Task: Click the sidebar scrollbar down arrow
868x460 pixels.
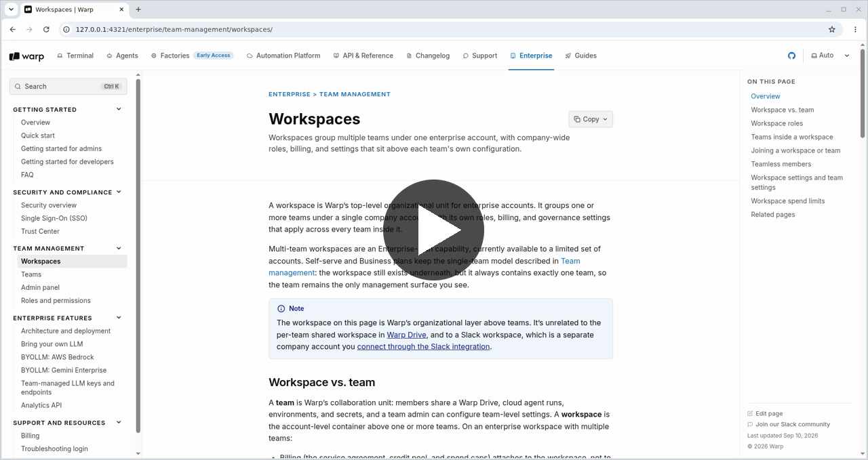Action: (x=138, y=453)
